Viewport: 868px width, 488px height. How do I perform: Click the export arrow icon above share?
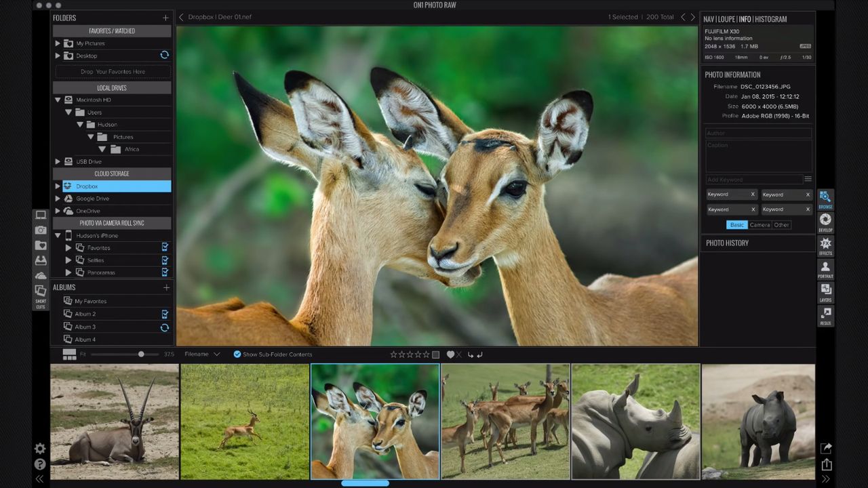[x=826, y=448]
